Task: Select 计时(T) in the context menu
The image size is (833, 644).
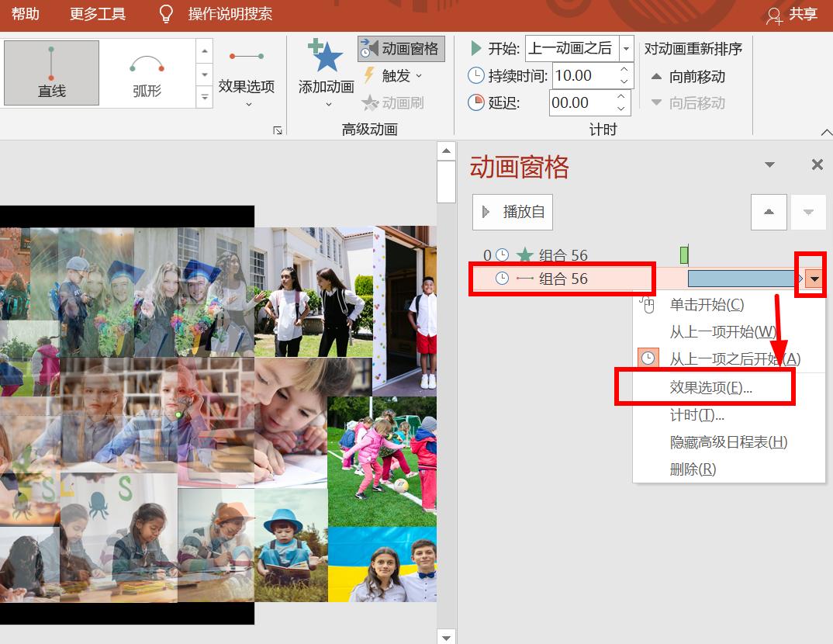Action: (x=696, y=414)
